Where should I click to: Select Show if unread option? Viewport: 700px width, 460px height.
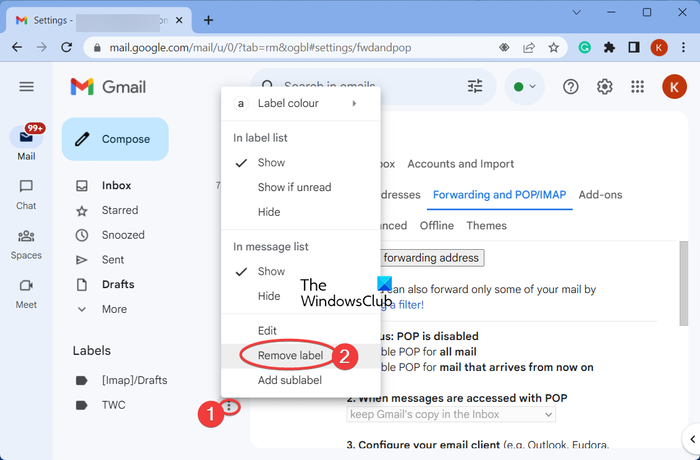tap(301, 187)
